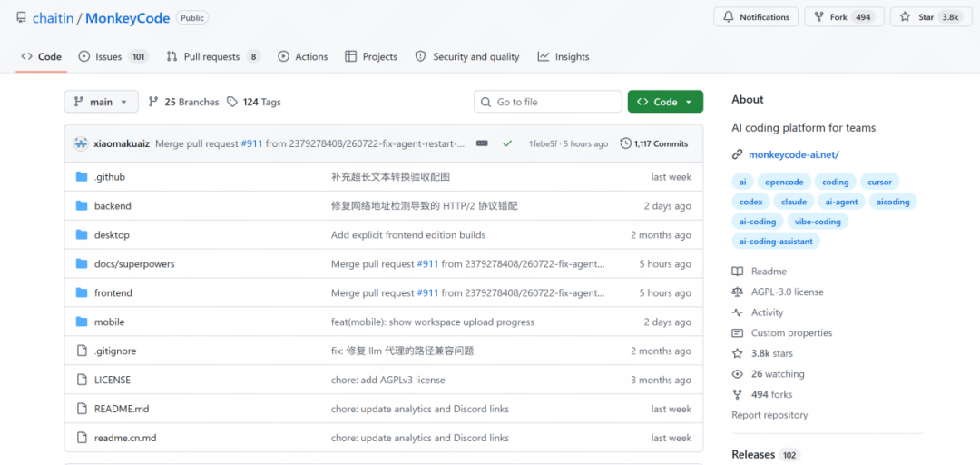Switch to the Code tab

(x=41, y=56)
